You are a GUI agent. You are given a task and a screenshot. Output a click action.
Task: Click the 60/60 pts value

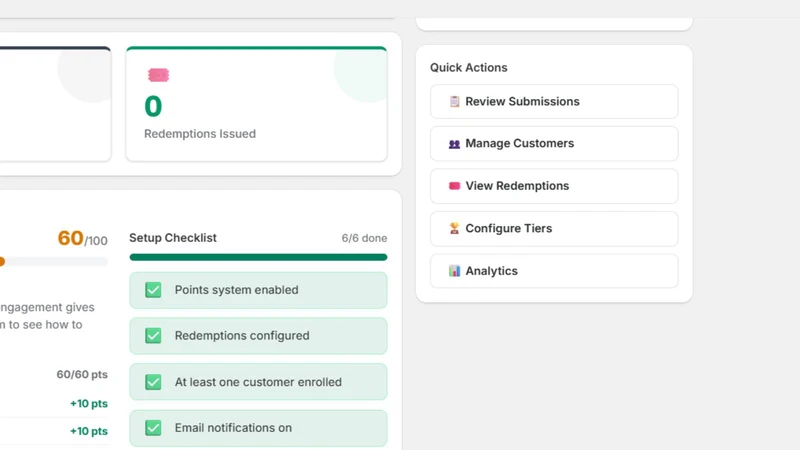pyautogui.click(x=82, y=374)
